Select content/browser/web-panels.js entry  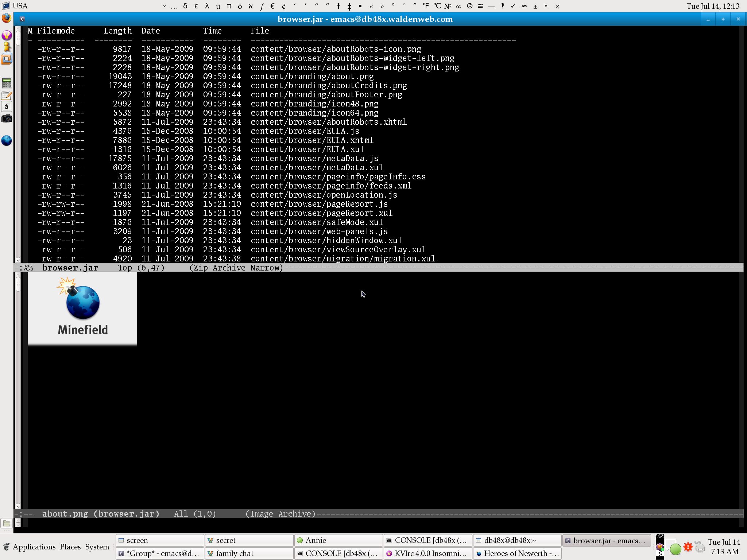click(x=319, y=231)
